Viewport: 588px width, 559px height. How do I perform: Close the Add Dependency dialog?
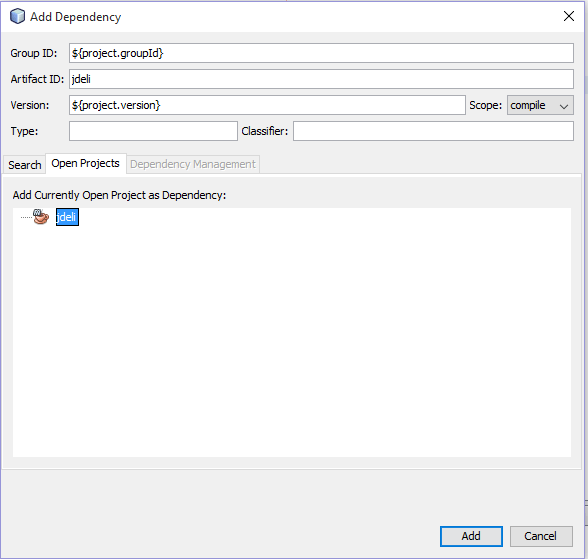[x=569, y=16]
